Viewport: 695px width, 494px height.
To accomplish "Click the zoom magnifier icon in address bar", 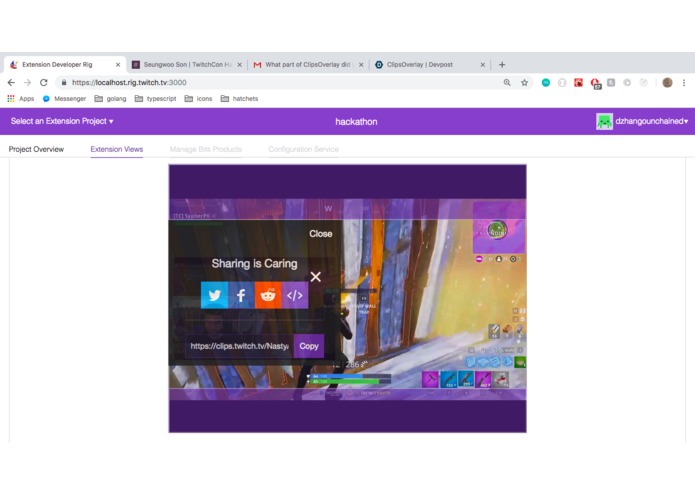I will 507,82.
